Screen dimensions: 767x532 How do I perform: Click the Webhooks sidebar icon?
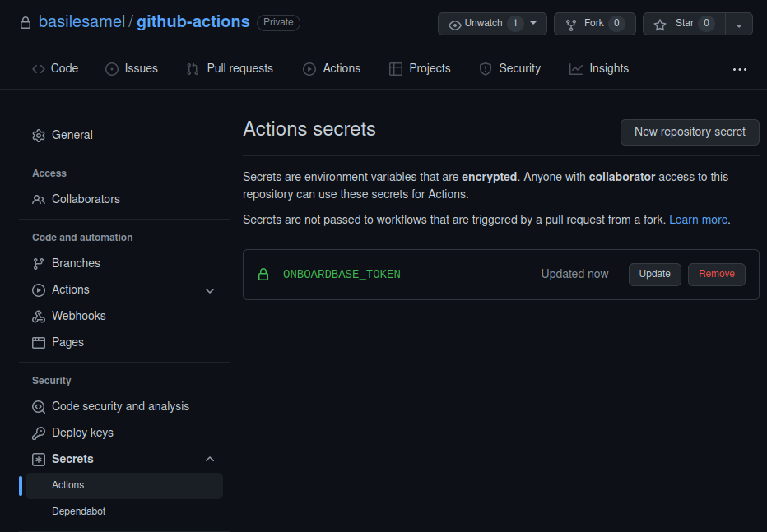click(x=39, y=317)
